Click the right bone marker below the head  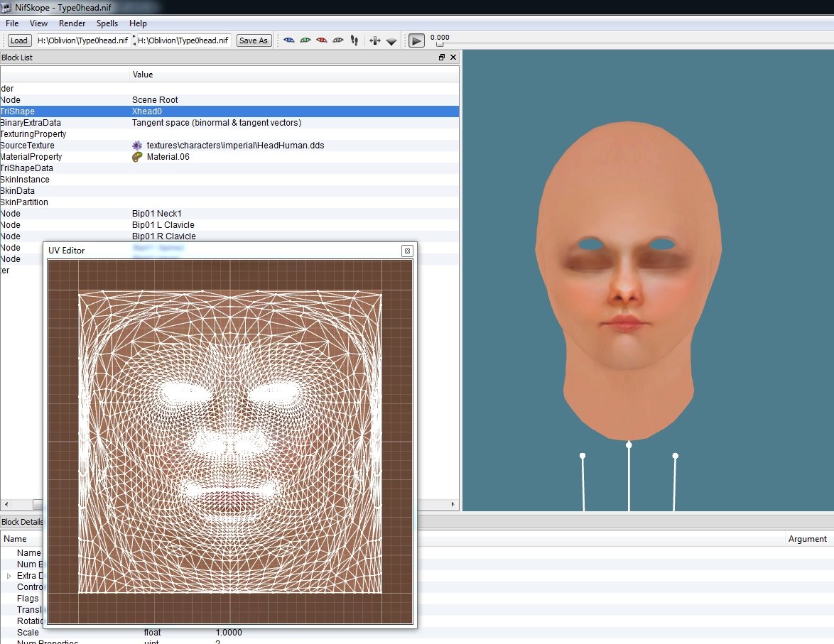pyautogui.click(x=675, y=456)
